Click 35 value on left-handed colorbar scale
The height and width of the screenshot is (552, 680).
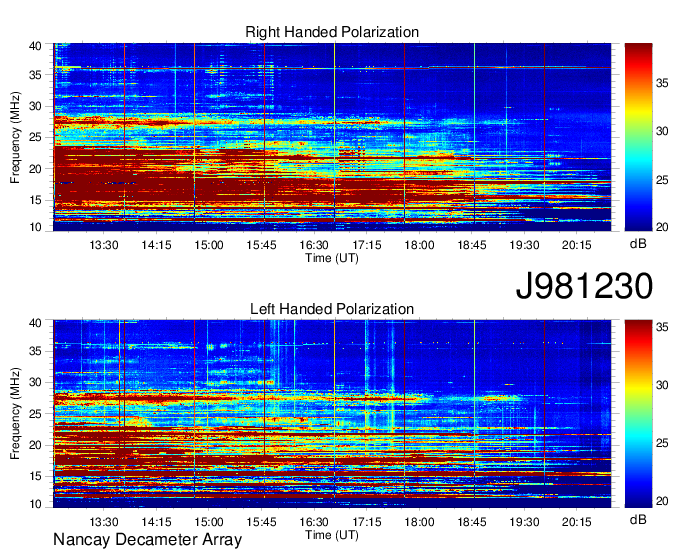662,327
